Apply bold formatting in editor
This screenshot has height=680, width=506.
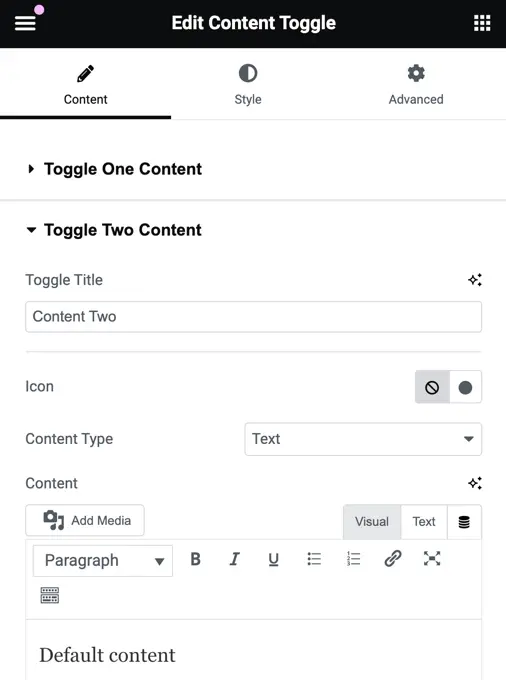(x=196, y=559)
